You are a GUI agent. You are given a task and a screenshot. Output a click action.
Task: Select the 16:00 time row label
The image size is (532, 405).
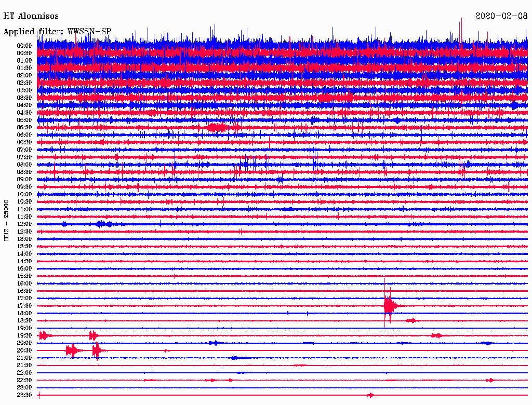point(24,283)
